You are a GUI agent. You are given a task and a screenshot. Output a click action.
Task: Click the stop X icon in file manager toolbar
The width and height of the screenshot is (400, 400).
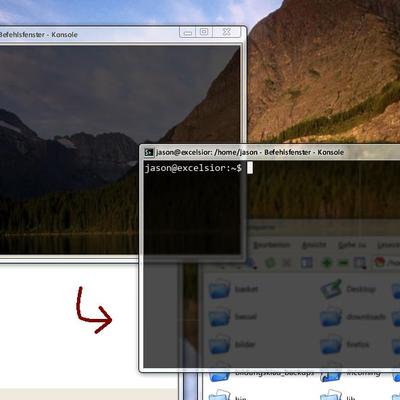[287, 263]
